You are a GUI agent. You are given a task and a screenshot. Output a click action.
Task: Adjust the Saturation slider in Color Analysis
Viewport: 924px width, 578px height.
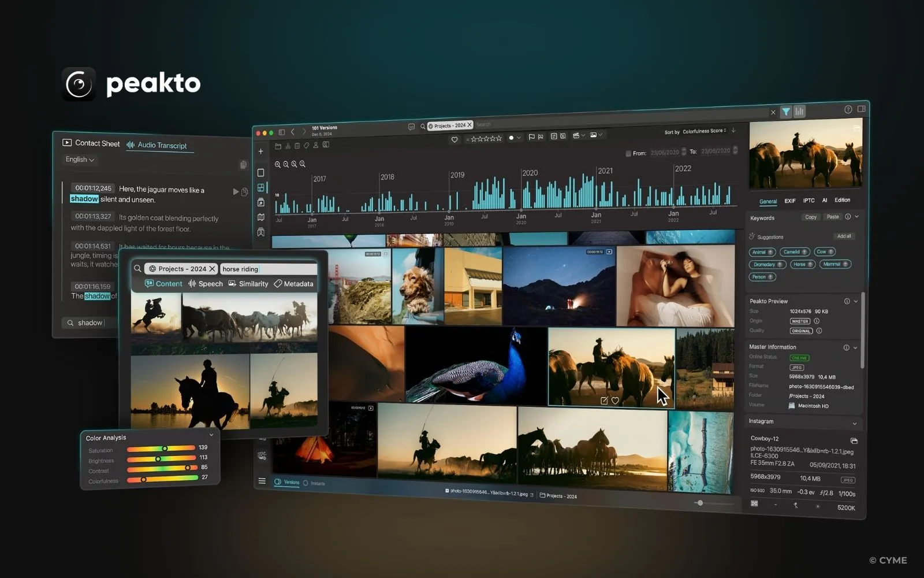click(161, 449)
